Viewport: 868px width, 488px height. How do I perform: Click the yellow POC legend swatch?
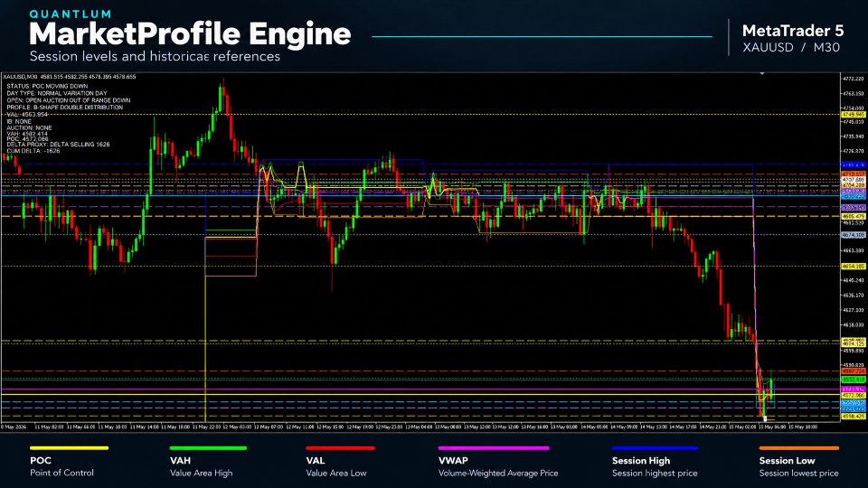click(70, 448)
